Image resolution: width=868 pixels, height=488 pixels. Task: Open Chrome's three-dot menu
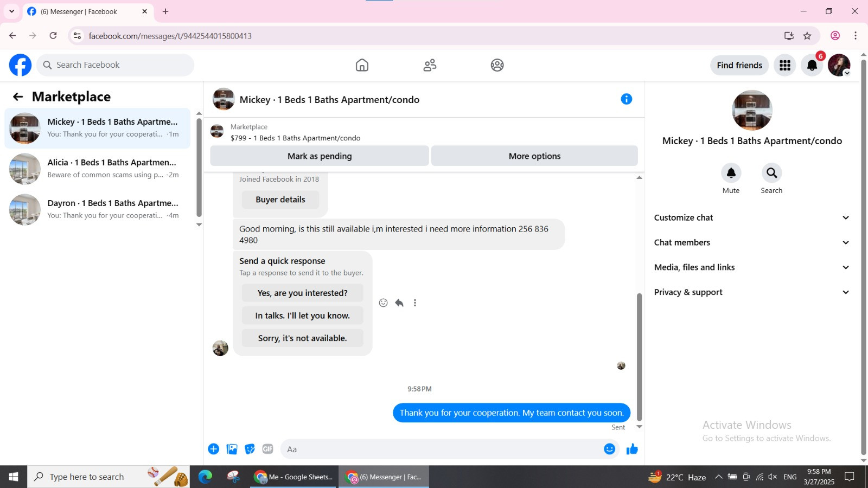click(856, 36)
